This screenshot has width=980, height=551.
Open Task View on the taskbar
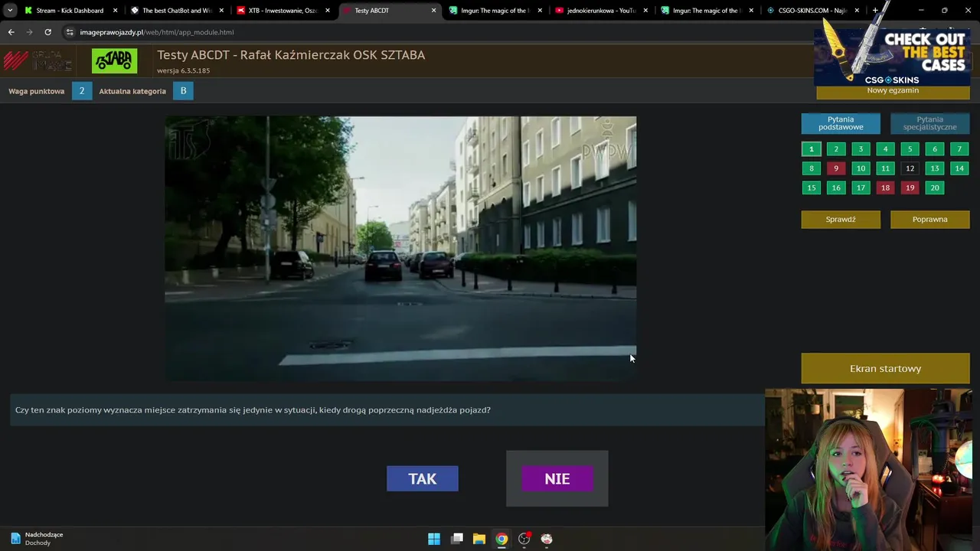(457, 539)
